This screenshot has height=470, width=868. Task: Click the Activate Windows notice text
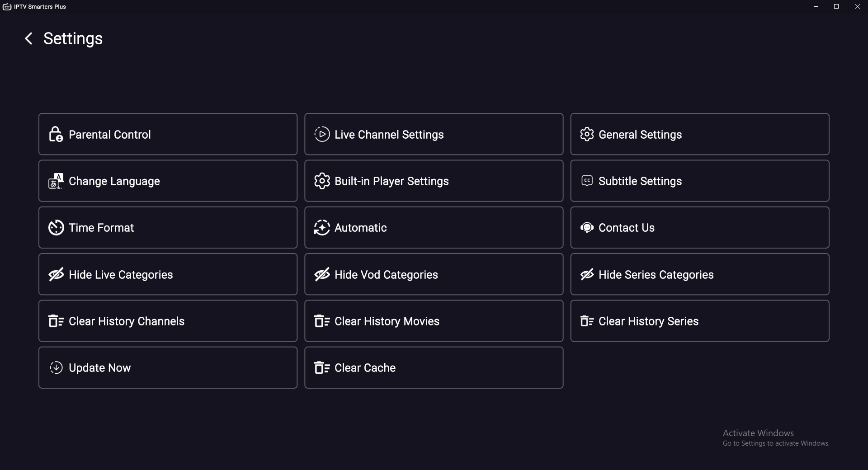[758, 432]
